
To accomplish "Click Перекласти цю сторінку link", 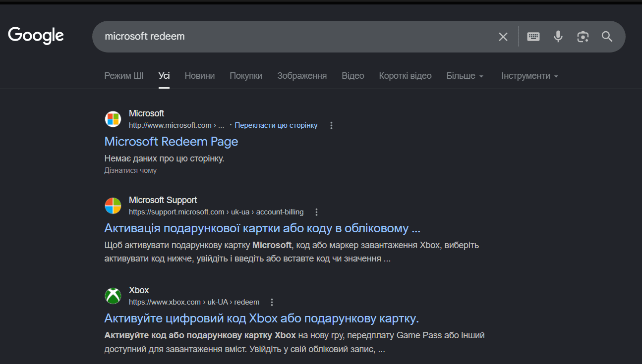I will 276,125.
